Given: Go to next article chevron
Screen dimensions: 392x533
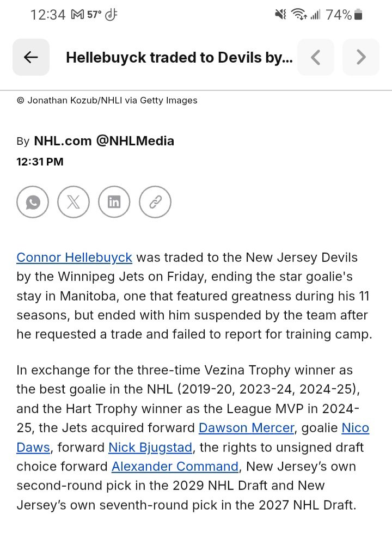Looking at the screenshot, I should [x=361, y=57].
